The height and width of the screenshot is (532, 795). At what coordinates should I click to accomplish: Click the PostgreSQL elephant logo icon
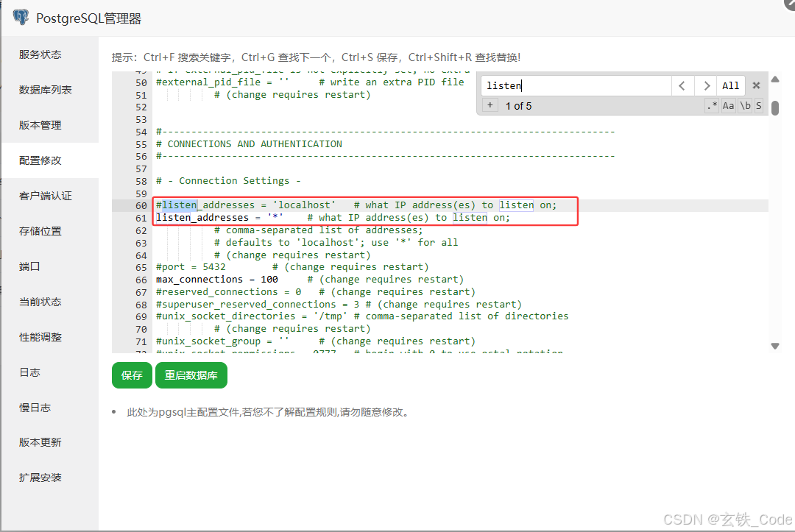[x=21, y=17]
